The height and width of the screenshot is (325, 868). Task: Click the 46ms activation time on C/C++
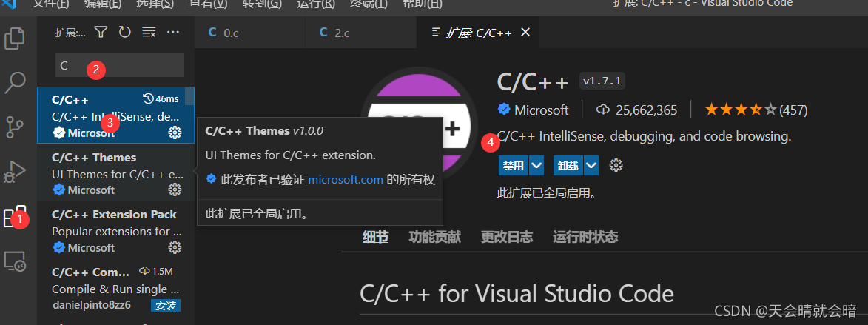(x=161, y=99)
